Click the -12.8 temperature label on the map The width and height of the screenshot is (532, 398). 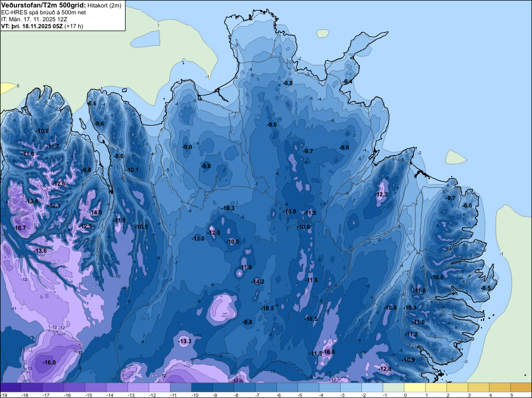click(x=385, y=369)
